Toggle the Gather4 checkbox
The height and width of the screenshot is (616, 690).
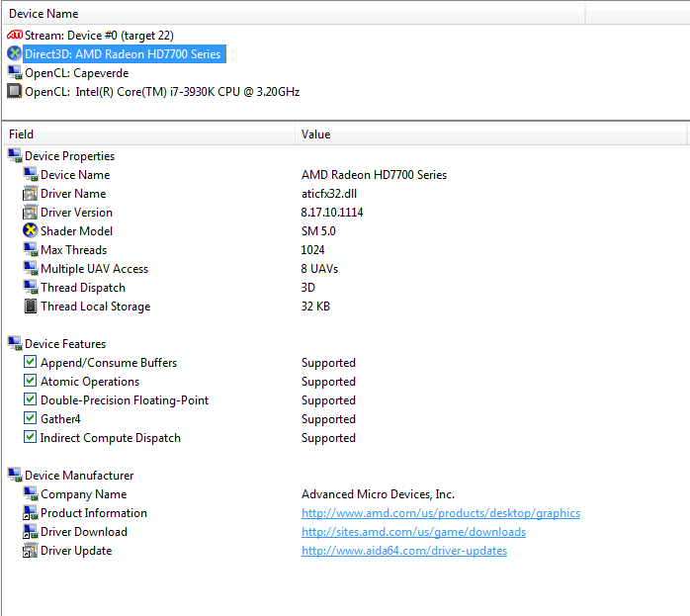tap(30, 418)
